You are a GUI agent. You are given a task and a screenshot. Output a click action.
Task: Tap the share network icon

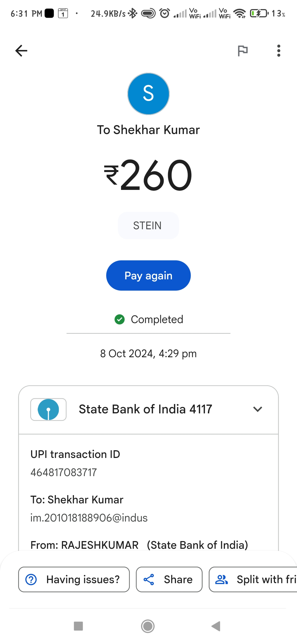click(x=149, y=579)
